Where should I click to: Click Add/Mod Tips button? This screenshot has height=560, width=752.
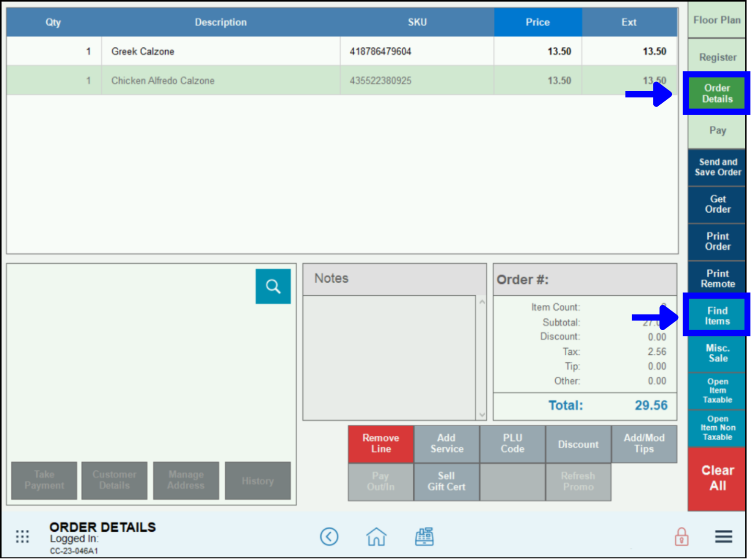coord(644,444)
